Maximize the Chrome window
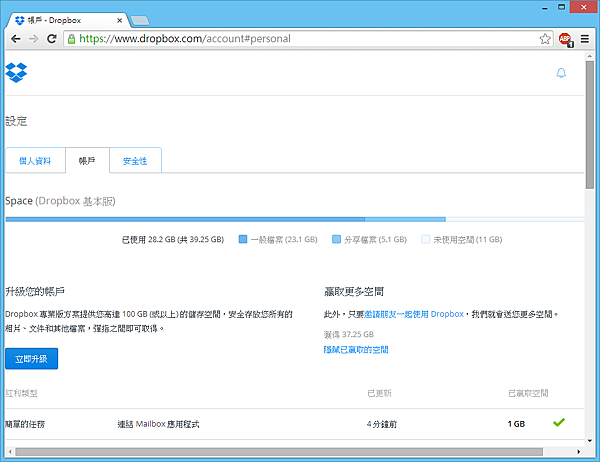Image resolution: width=600 pixels, height=462 pixels. [561, 7]
